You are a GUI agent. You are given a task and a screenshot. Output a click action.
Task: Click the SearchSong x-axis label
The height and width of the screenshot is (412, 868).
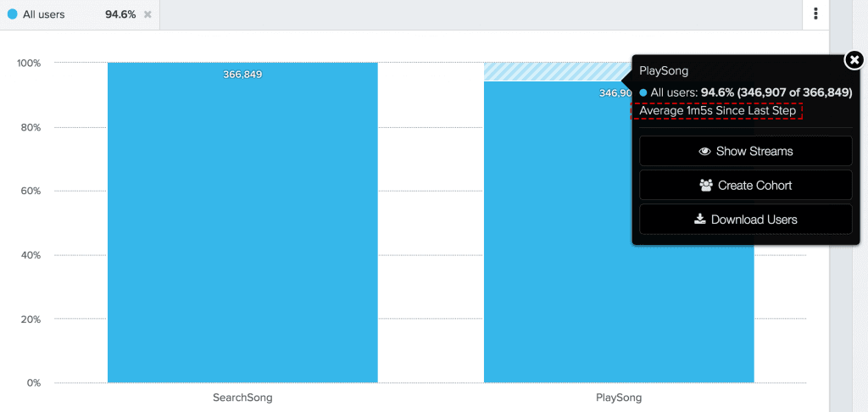pos(242,397)
